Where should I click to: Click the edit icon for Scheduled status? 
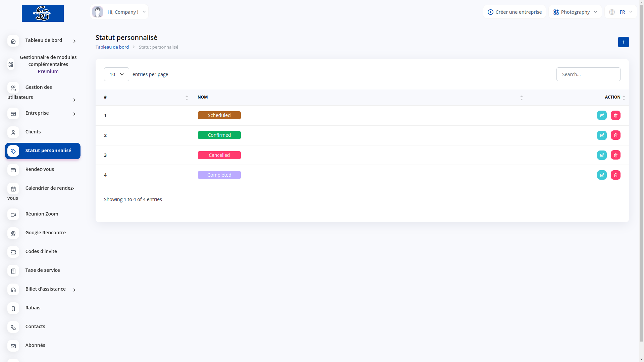pyautogui.click(x=602, y=115)
